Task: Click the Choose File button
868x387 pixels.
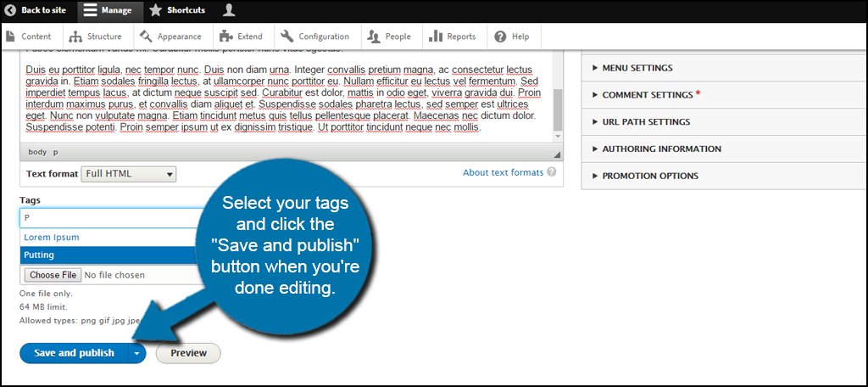Action: click(x=53, y=275)
